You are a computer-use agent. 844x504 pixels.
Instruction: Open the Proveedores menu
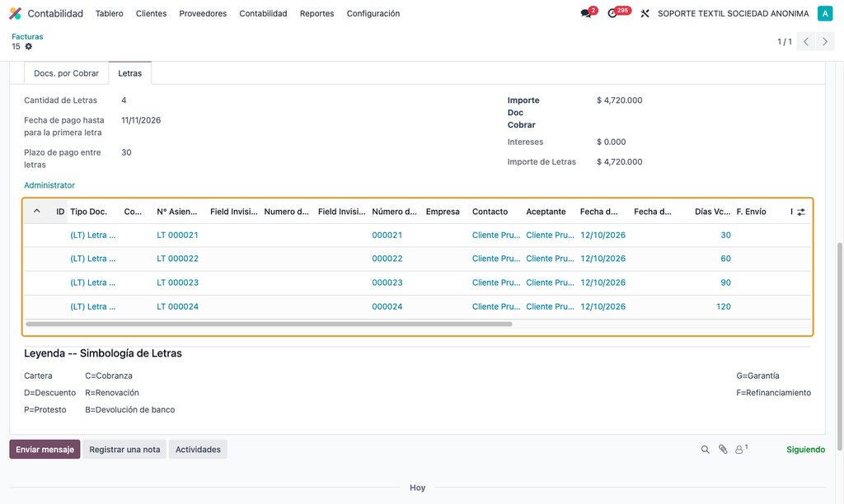coord(203,13)
